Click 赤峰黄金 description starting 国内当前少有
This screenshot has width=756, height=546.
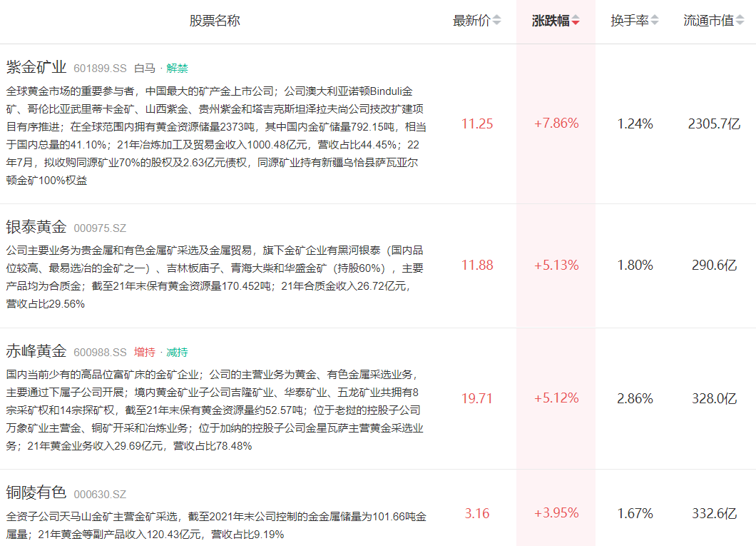coord(215,410)
